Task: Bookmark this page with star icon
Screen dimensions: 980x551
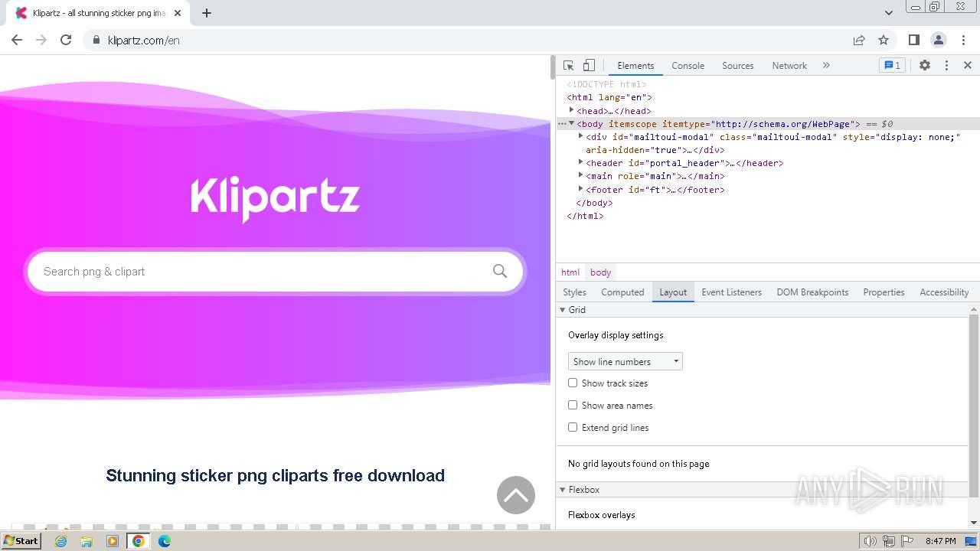Action: point(884,40)
